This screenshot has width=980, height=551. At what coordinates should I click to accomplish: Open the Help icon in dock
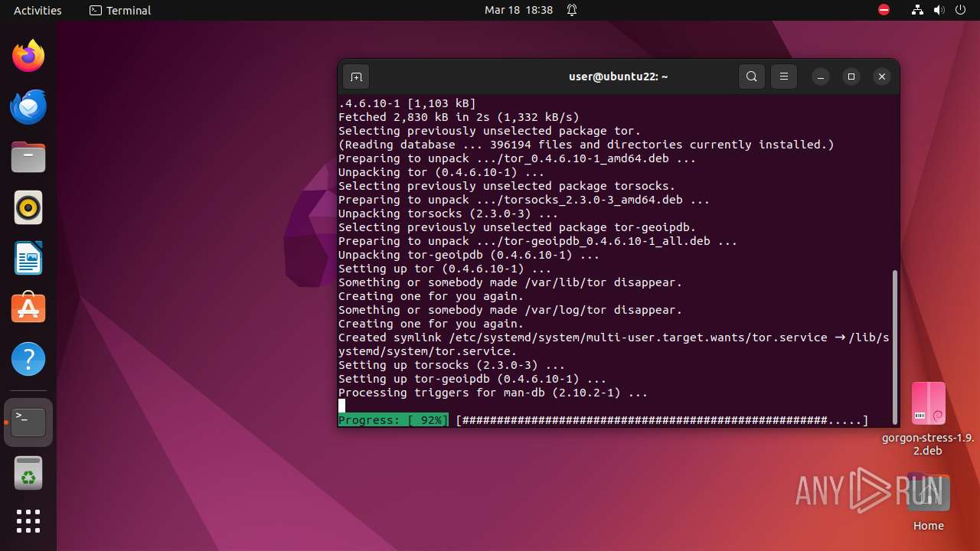(28, 359)
